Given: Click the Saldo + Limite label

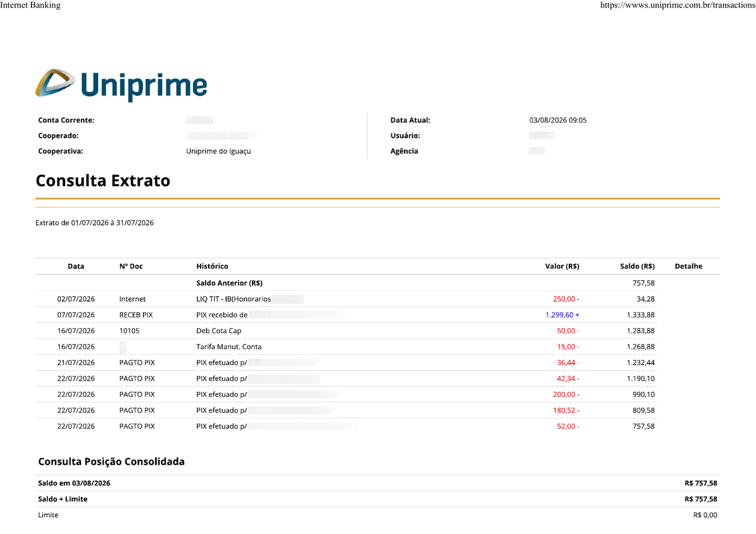Looking at the screenshot, I should (63, 499).
